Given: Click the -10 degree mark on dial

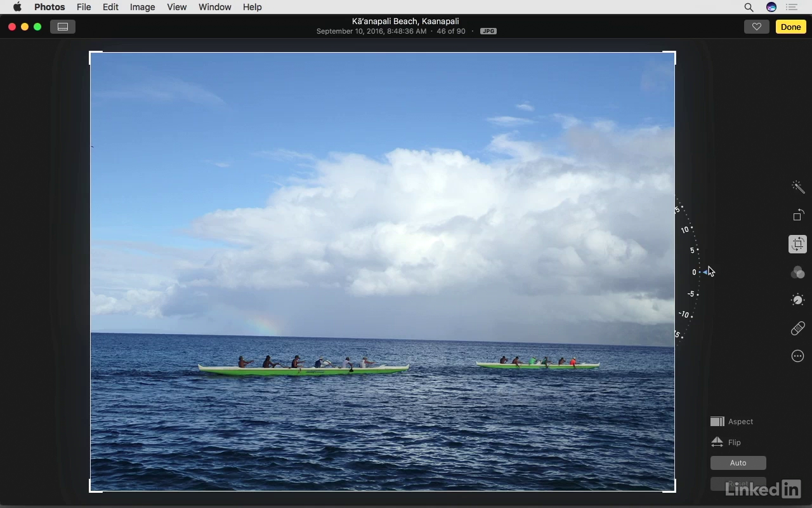Looking at the screenshot, I should click(x=683, y=314).
